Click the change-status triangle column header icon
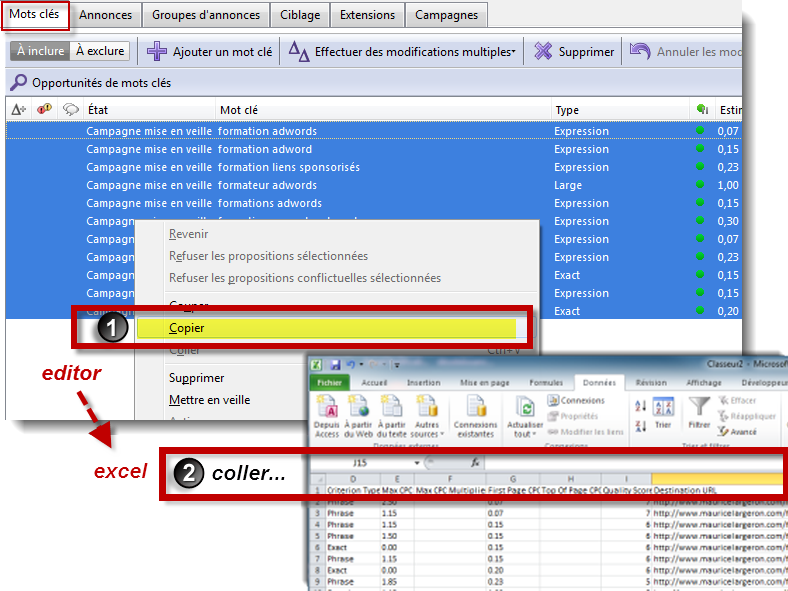The width and height of the screenshot is (788, 591). coord(19,110)
